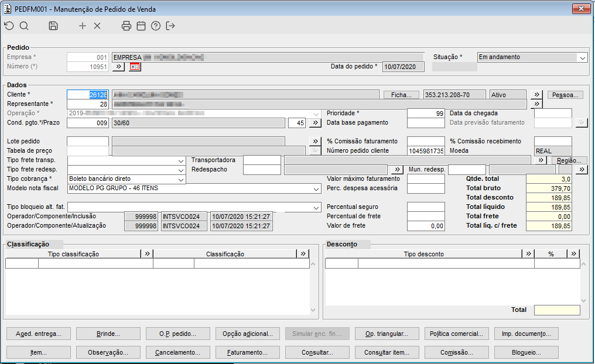
Task: Click the Cliente code input field
Action: [x=87, y=95]
